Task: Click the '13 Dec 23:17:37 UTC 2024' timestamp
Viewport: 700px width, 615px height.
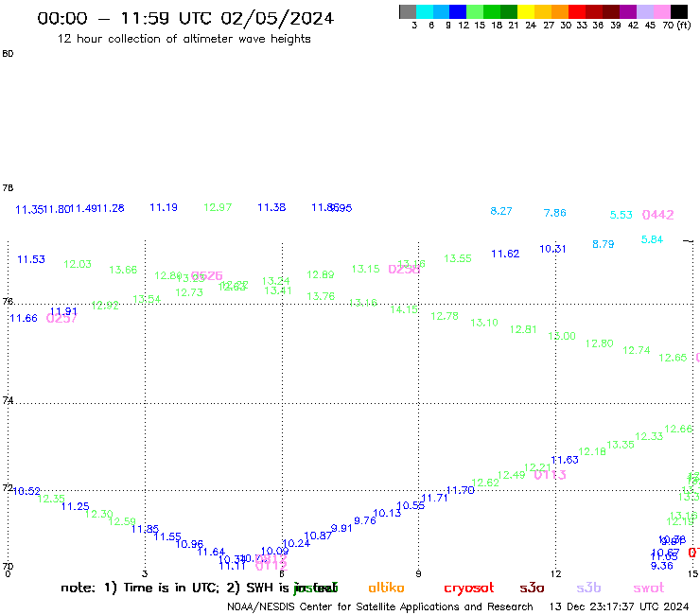Action: [x=620, y=606]
